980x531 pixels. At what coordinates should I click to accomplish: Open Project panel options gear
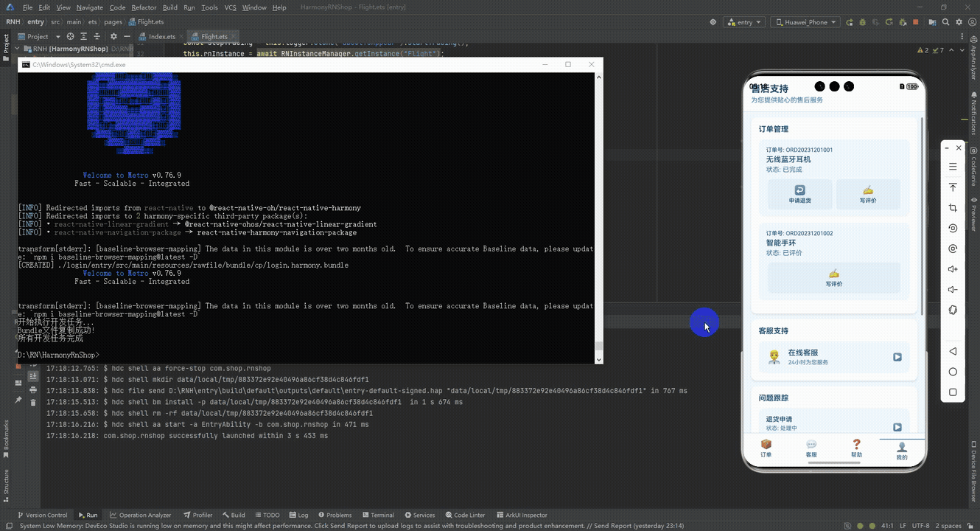(x=113, y=36)
